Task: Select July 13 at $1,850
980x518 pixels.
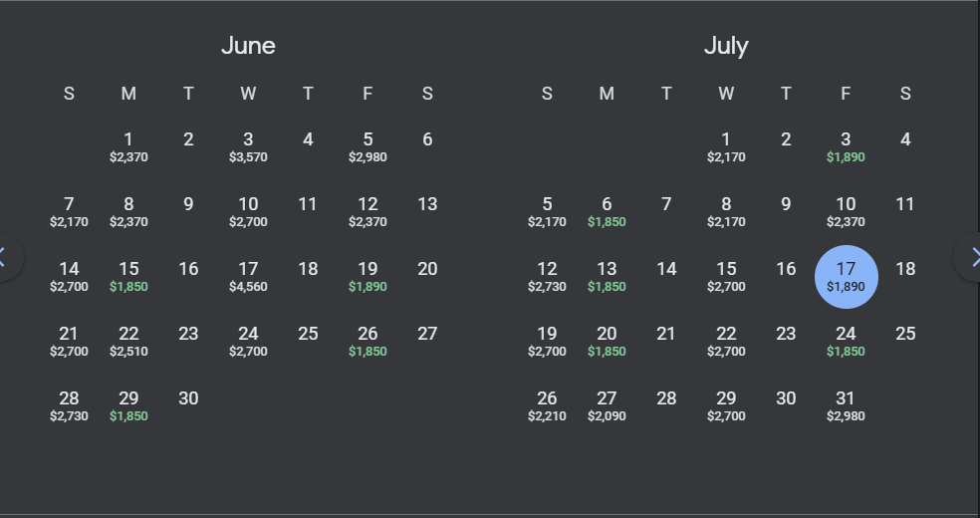Action: tap(607, 276)
